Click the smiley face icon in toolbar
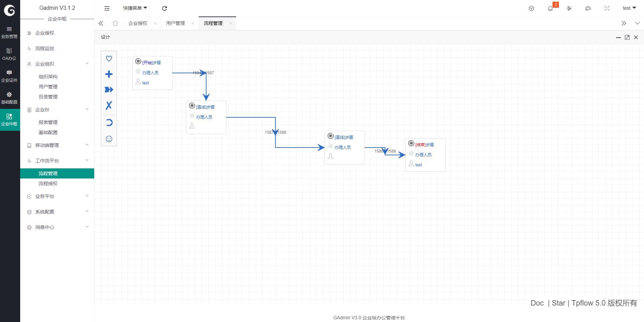This screenshot has width=644, height=322. 109,139
